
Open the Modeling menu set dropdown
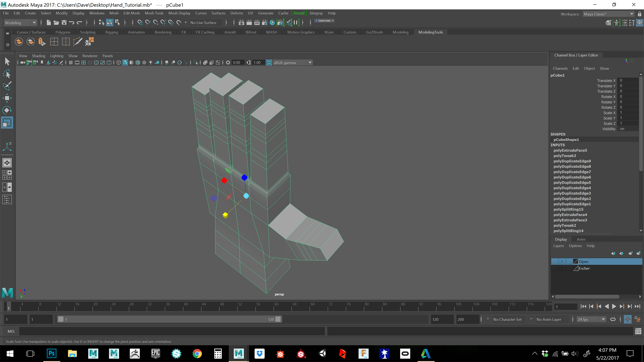(x=20, y=23)
